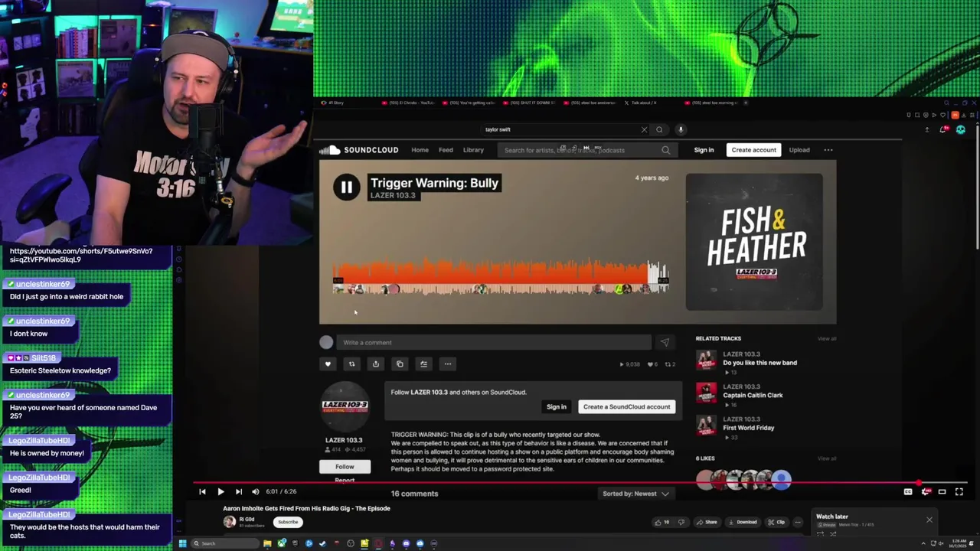Open the 'Do you like this new band' track
The height and width of the screenshot is (551, 980).
click(x=759, y=363)
